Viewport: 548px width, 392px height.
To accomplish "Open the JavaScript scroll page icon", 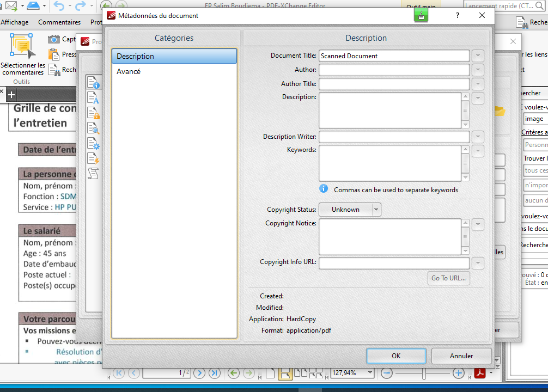I will [94, 174].
